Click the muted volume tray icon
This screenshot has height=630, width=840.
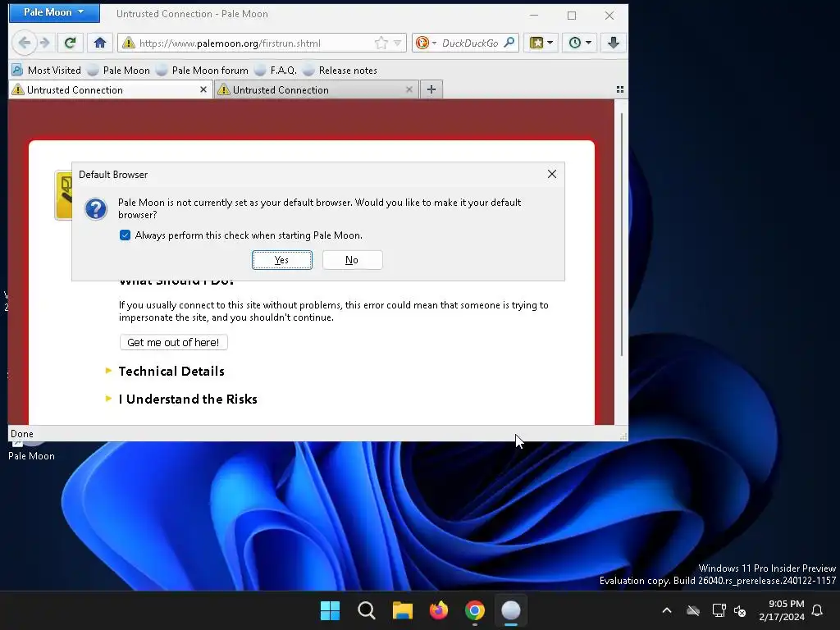[x=741, y=610]
